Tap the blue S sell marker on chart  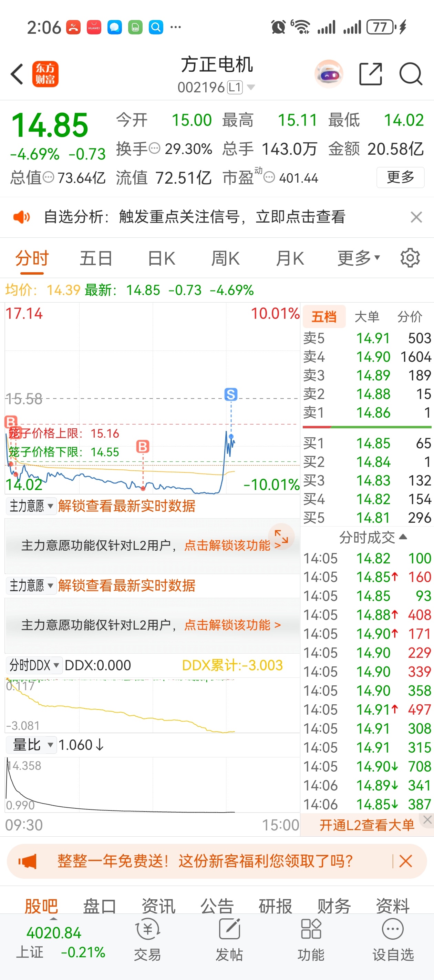click(231, 394)
